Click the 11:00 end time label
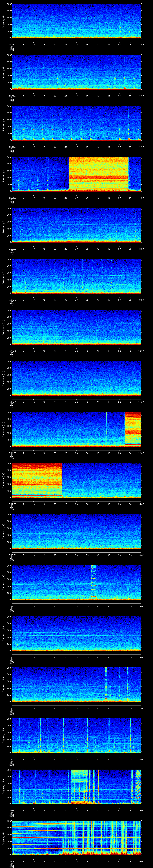Viewport: 153px width, 868px height. click(x=141, y=402)
